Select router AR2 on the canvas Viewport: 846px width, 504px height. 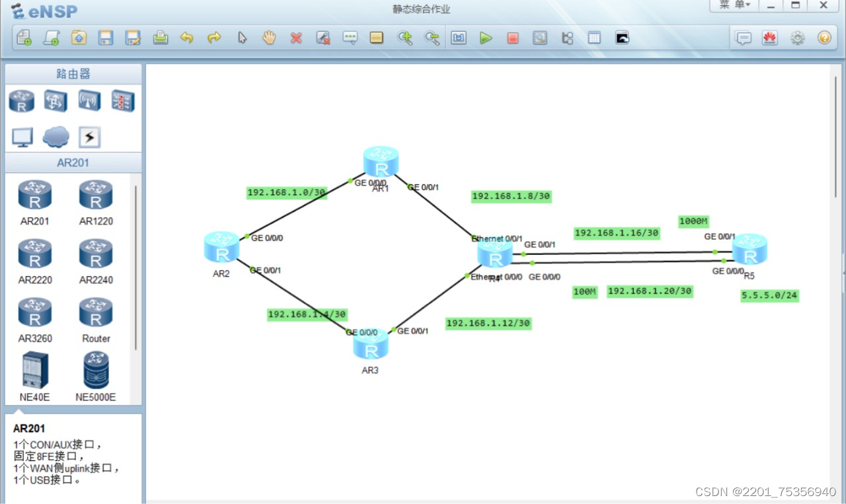coord(221,247)
